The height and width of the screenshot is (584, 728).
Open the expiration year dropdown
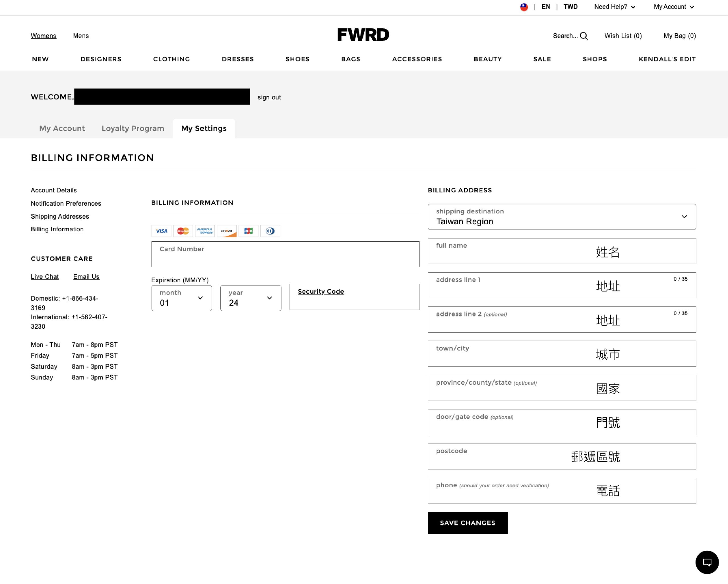[x=251, y=298]
